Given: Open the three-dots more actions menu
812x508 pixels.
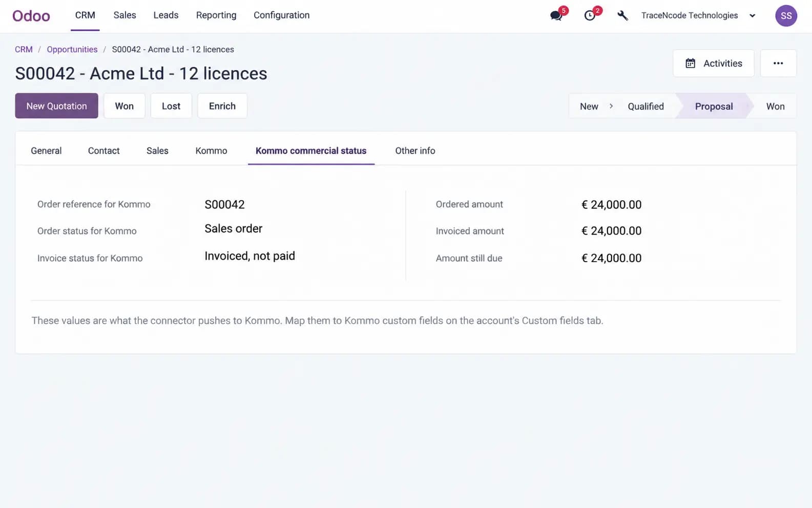Looking at the screenshot, I should click(x=778, y=63).
